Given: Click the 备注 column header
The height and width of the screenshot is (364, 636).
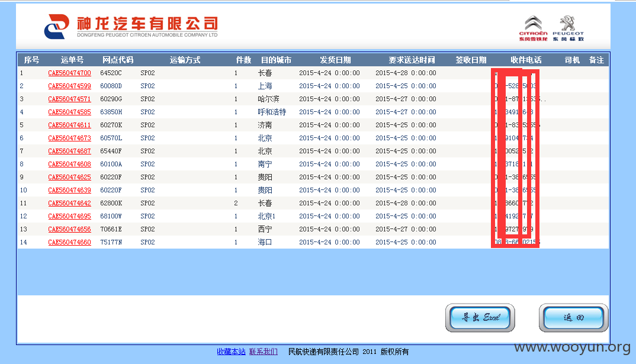Looking at the screenshot, I should 596,60.
